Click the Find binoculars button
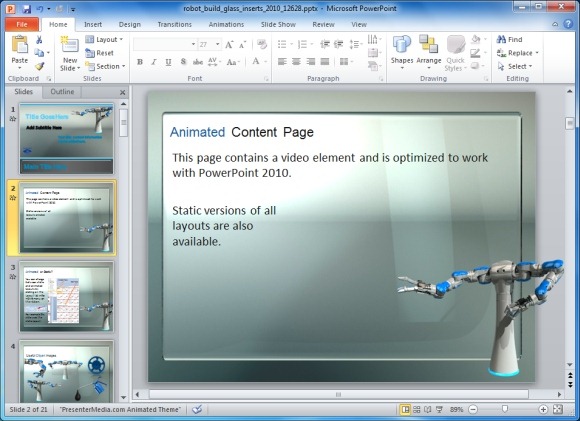The width and height of the screenshot is (580, 421). (510, 39)
